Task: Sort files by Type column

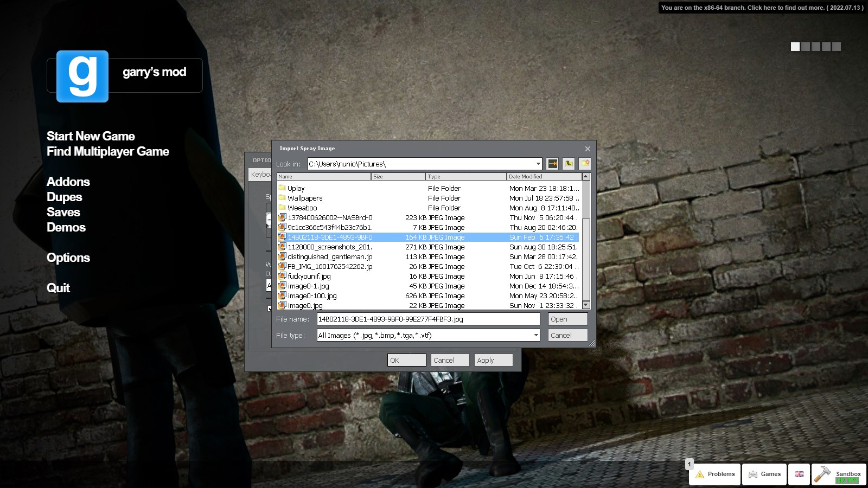Action: pos(466,176)
